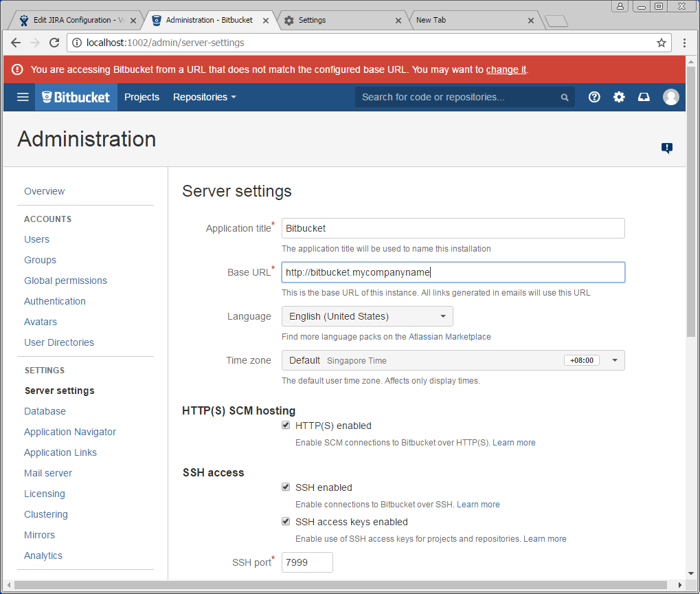Click the Chrome profile person icon
The width and height of the screenshot is (700, 594).
pyautogui.click(x=620, y=6)
